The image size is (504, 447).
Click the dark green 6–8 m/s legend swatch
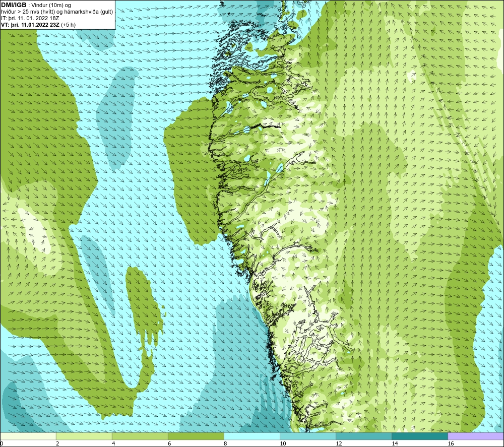[196, 436]
